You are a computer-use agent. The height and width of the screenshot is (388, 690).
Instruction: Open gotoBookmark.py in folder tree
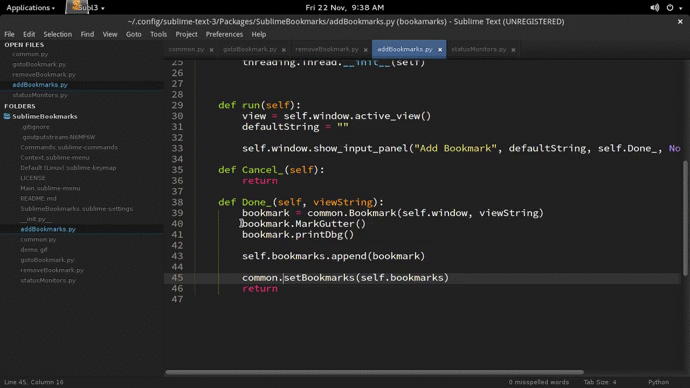[x=47, y=260]
